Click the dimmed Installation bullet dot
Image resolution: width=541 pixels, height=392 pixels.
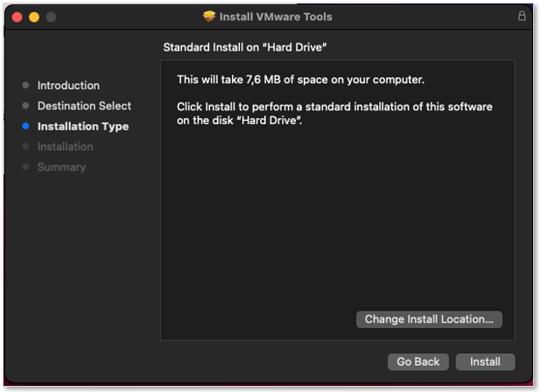(x=25, y=146)
